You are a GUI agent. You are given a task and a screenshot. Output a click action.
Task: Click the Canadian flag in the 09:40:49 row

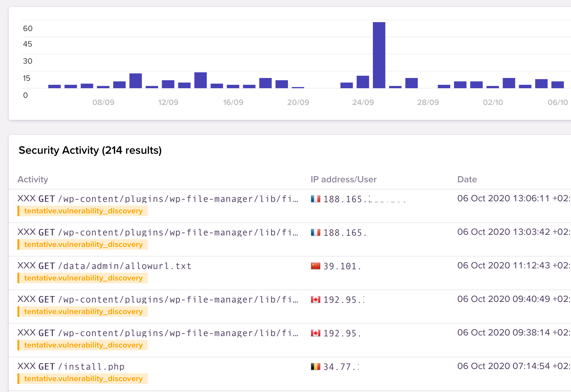click(315, 299)
